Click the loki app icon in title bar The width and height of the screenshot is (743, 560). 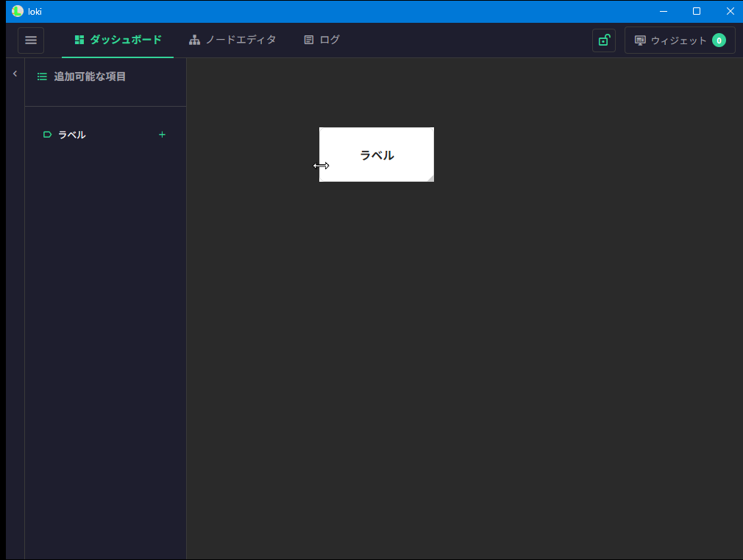click(x=18, y=11)
